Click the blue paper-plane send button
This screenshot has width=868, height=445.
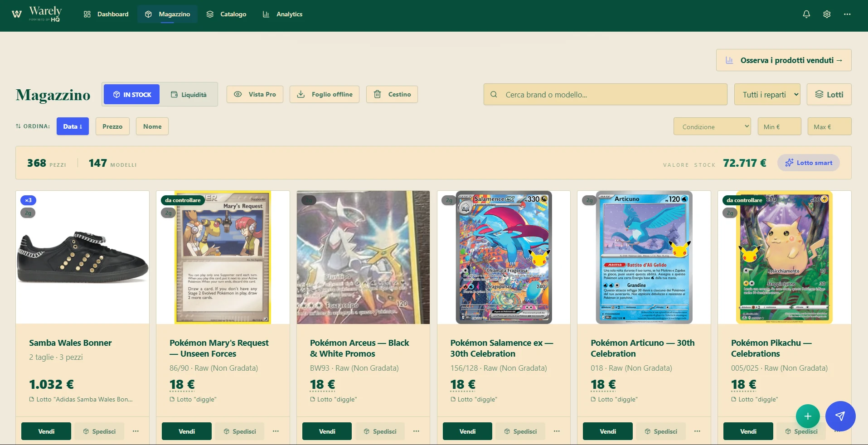point(840,416)
